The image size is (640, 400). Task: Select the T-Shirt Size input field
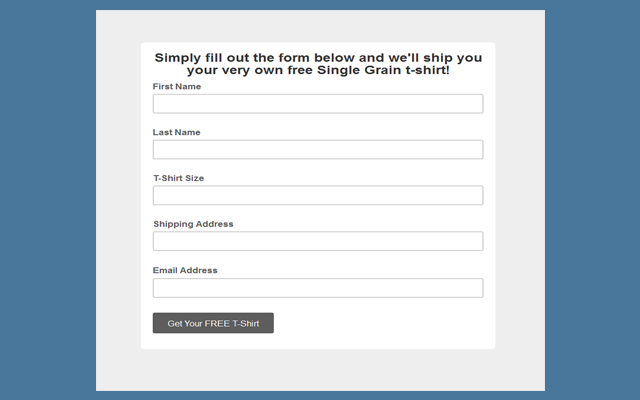[x=318, y=195]
